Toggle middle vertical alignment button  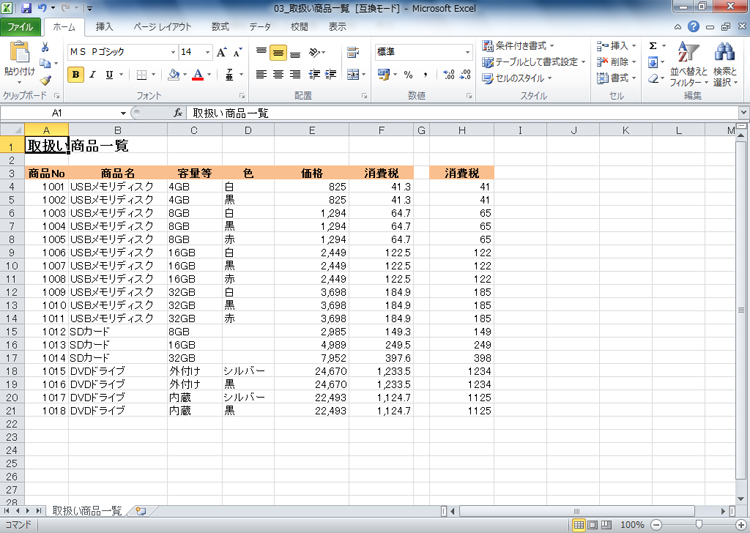pos(278,52)
